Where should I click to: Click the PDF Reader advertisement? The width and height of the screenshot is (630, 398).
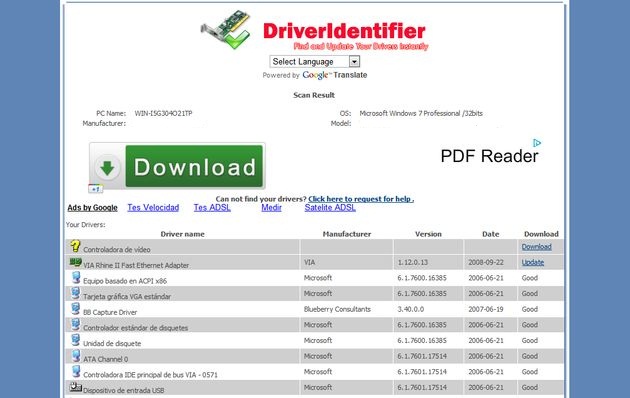coord(489,156)
